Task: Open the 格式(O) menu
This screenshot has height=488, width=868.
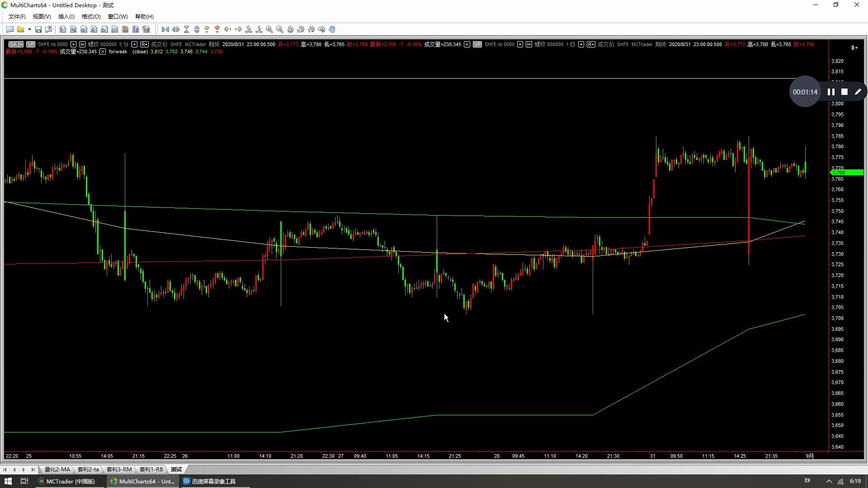Action: tap(91, 17)
